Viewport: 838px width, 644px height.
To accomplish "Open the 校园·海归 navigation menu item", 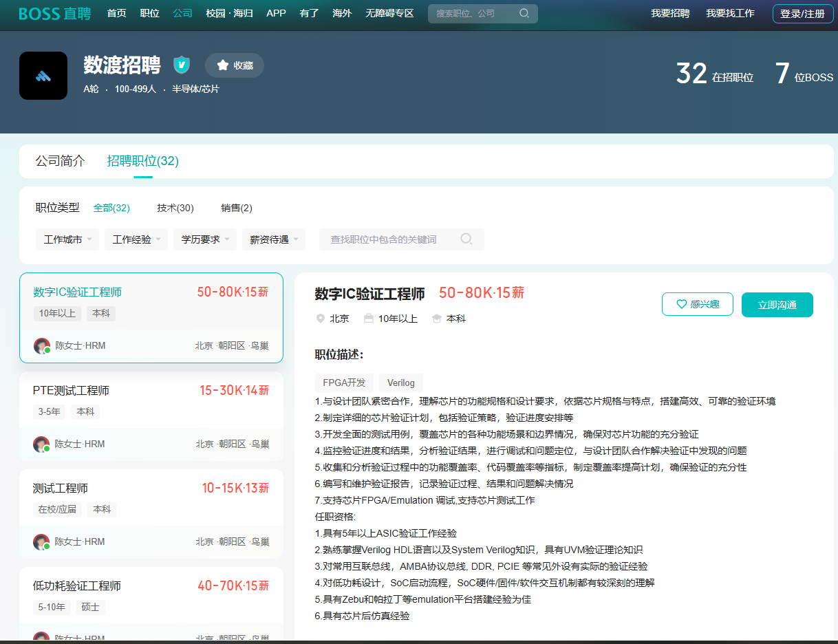I will [228, 14].
